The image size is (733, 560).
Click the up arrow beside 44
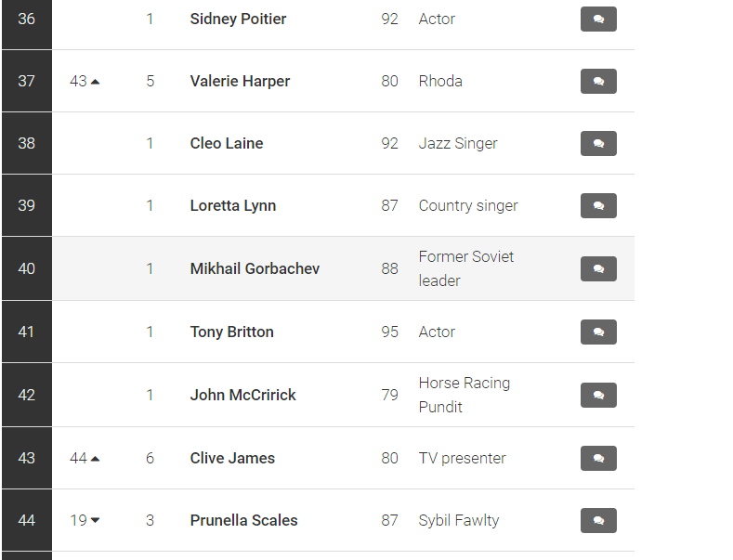(x=96, y=459)
